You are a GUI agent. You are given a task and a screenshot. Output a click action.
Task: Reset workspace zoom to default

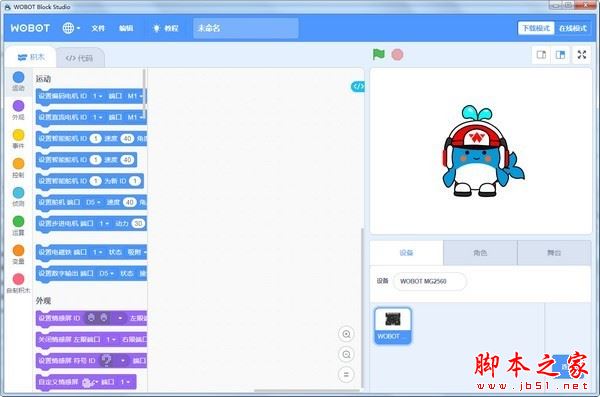346,375
